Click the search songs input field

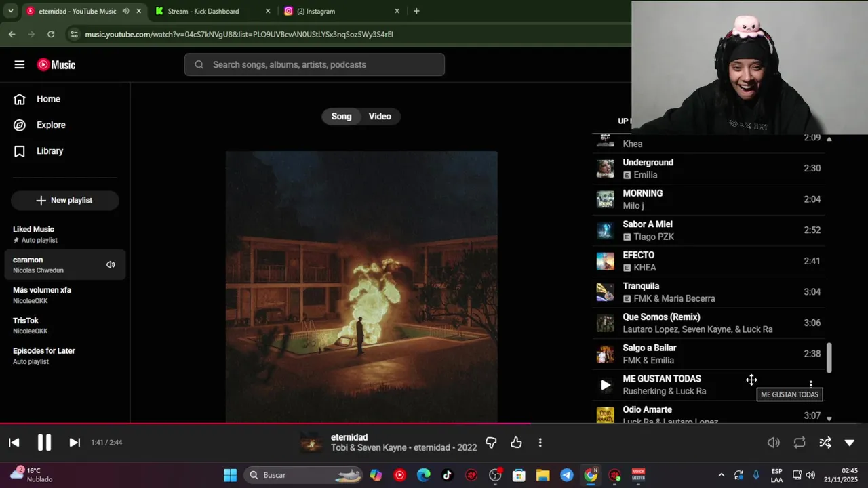pos(315,64)
